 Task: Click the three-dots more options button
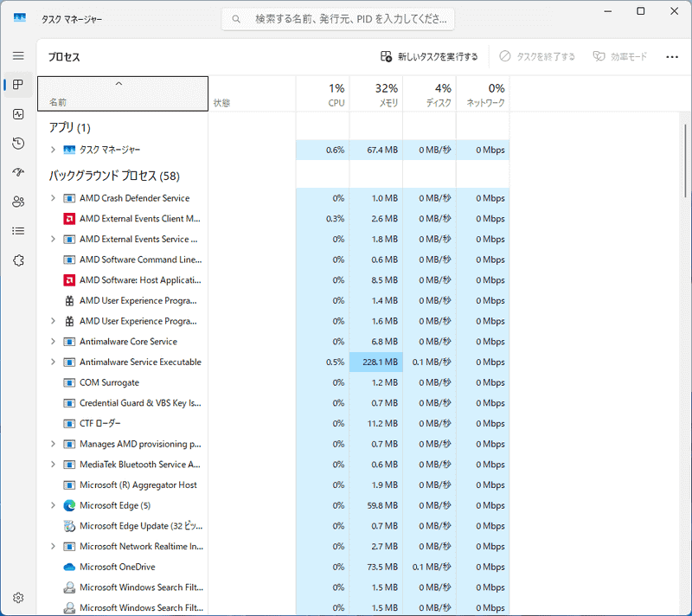(672, 56)
